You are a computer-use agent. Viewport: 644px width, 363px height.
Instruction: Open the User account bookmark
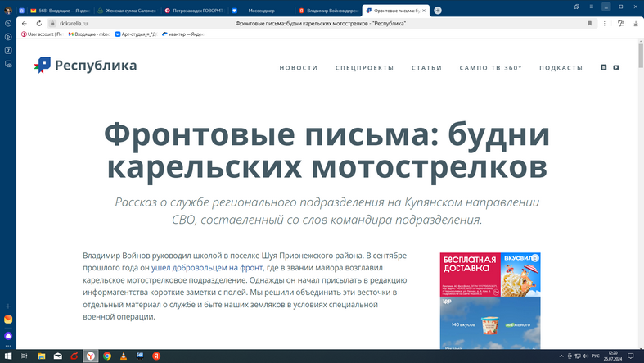click(42, 34)
